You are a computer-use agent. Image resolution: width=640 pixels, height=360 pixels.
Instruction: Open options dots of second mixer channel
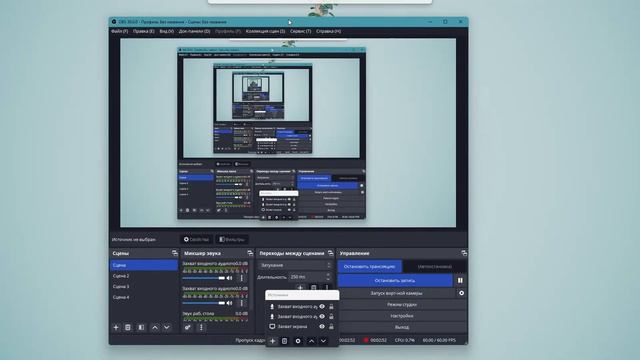(242, 303)
